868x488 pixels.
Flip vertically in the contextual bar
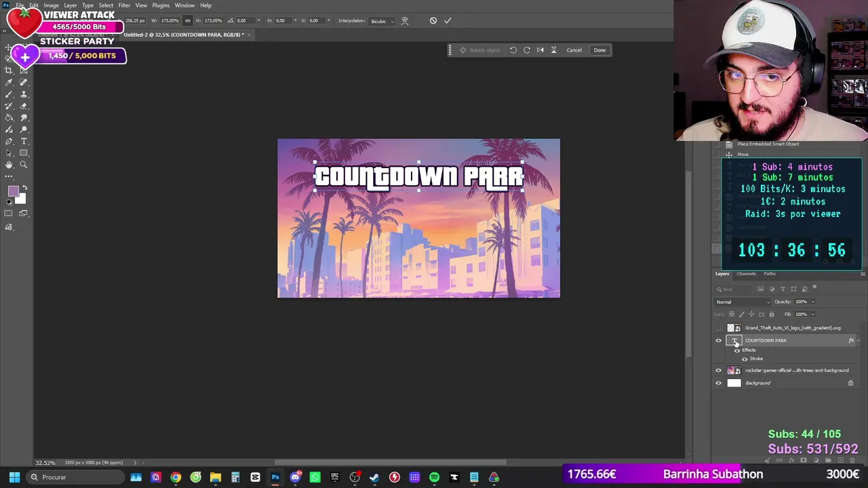(553, 50)
